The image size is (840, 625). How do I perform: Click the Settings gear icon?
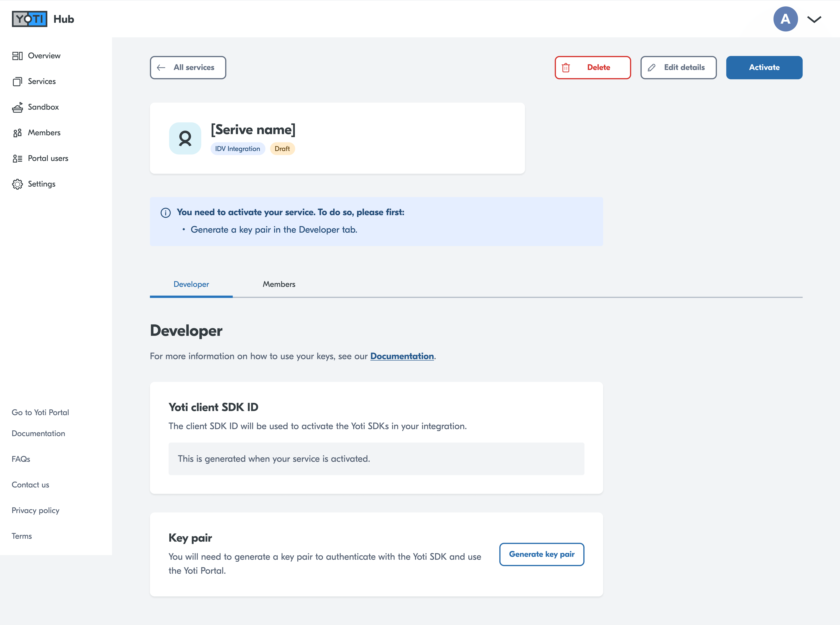[17, 184]
